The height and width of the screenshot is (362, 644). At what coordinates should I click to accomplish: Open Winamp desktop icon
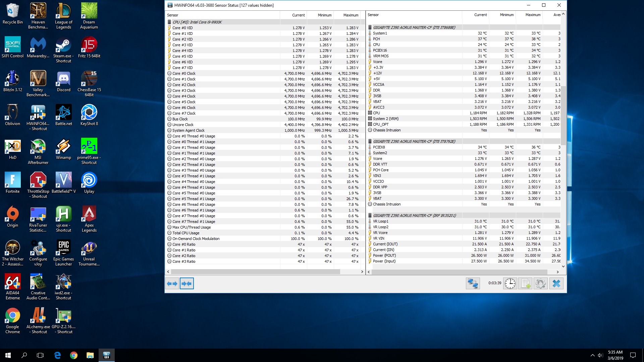64,149
